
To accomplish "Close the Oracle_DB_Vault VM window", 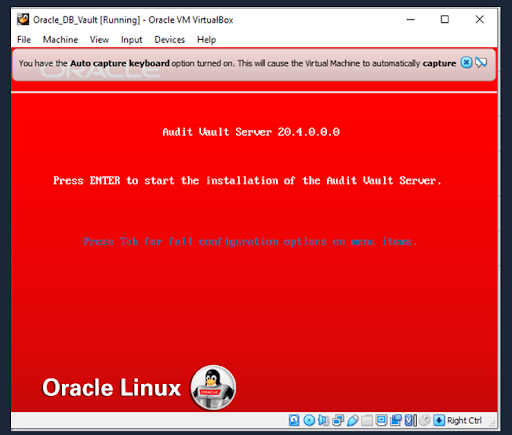I will (479, 20).
